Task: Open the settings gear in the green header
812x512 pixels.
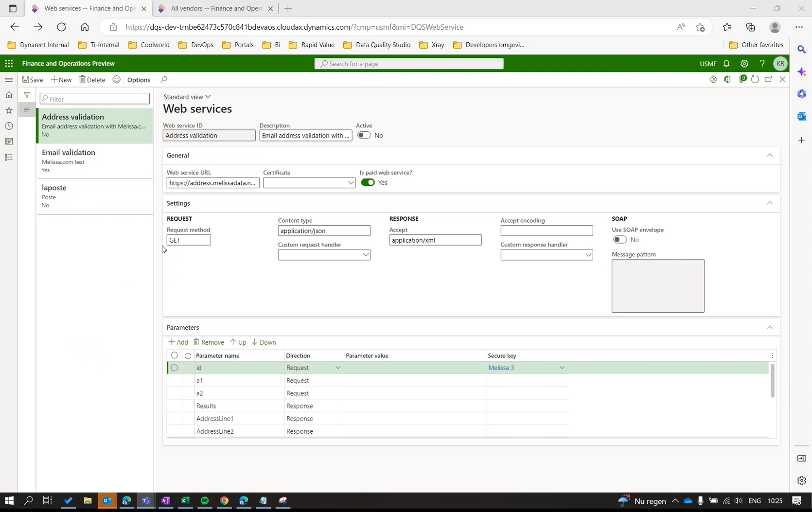Action: 744,64
